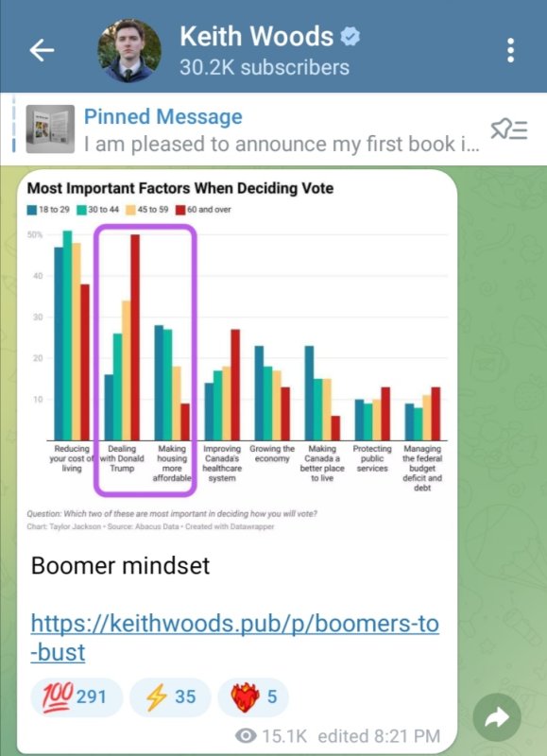Tap the eye view-count icon
Image resolution: width=547 pixels, height=756 pixels.
(x=246, y=736)
